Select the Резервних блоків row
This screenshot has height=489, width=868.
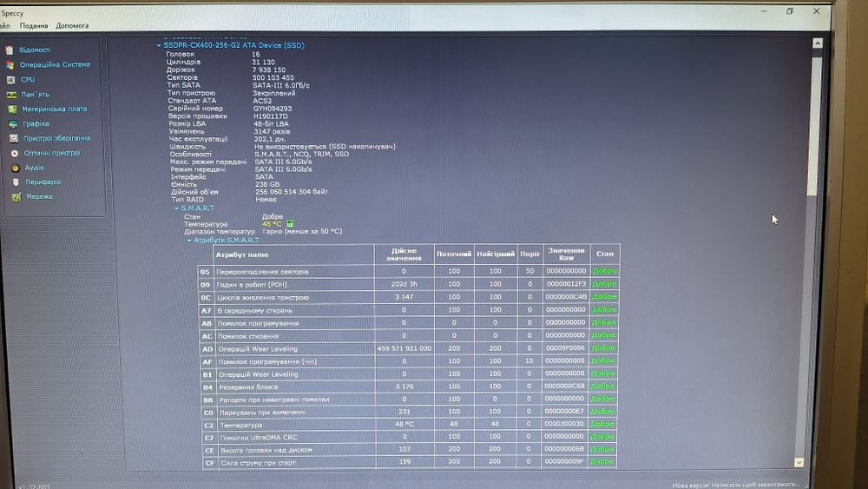coord(409,387)
